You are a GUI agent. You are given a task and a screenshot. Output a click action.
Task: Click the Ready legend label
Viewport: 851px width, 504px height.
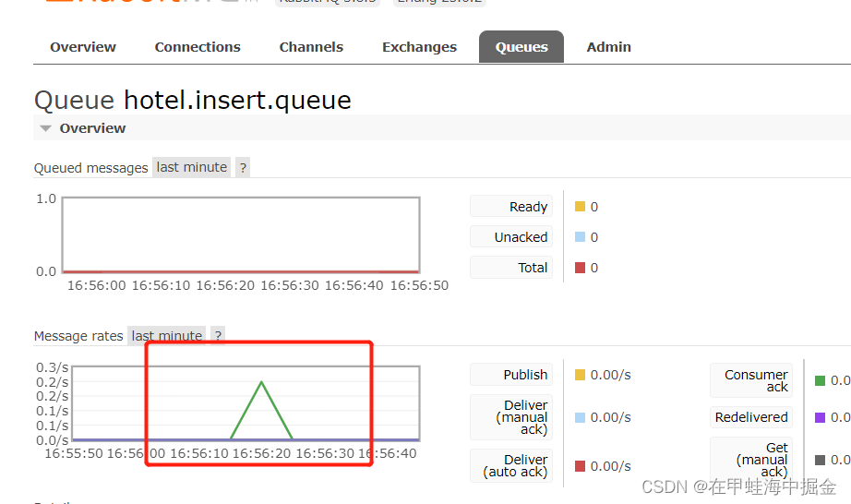[x=511, y=207]
